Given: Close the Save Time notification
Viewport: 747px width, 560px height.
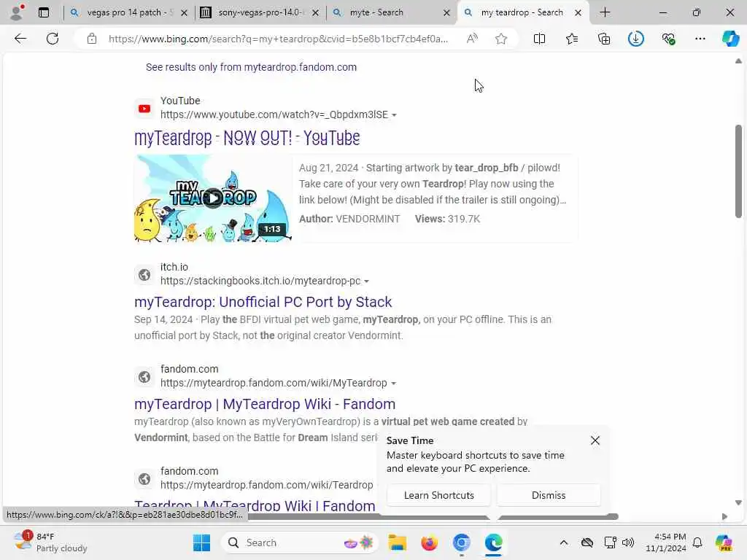Looking at the screenshot, I should tap(595, 440).
